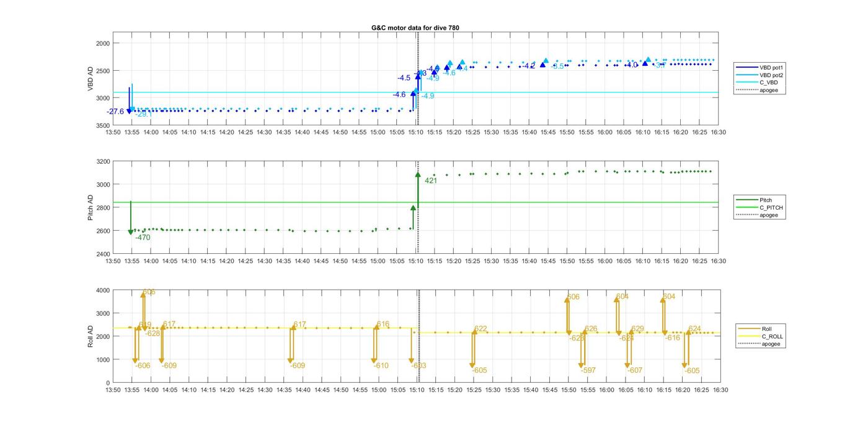The image size is (868, 430).
Task: Click the "-607" roll data label
Action: coord(635,370)
